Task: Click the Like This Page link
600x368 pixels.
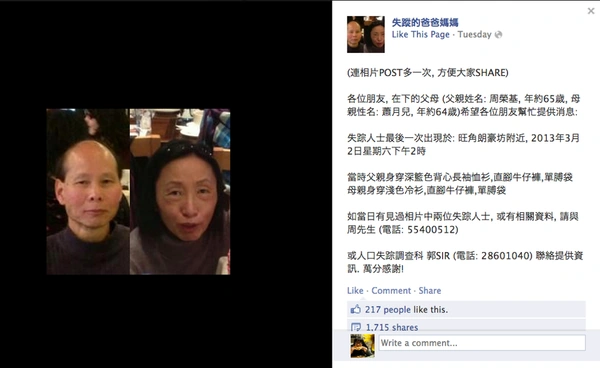Action: coord(421,34)
